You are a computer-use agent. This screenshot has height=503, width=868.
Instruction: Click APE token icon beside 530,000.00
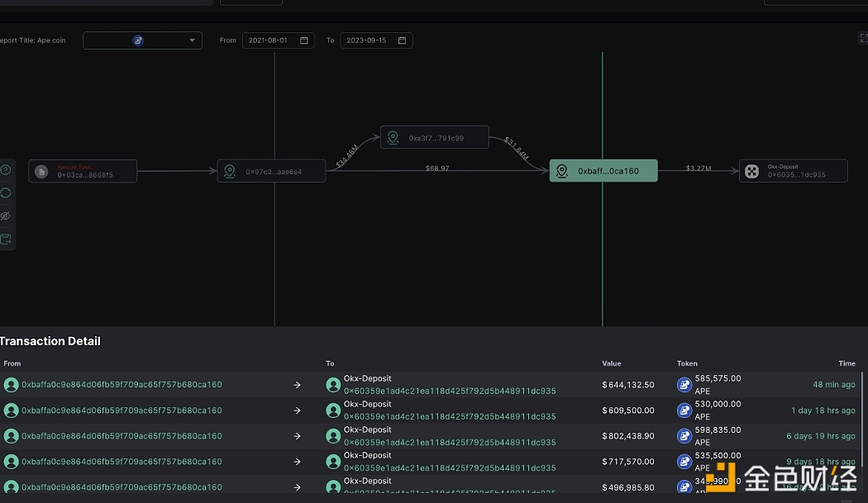click(684, 410)
